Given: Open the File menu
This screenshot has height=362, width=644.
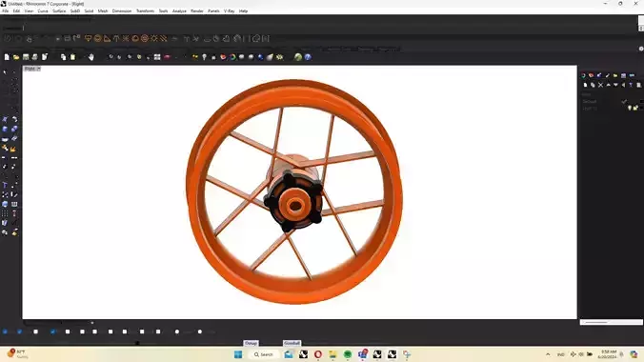Looking at the screenshot, I should pyautogui.click(x=6, y=11).
